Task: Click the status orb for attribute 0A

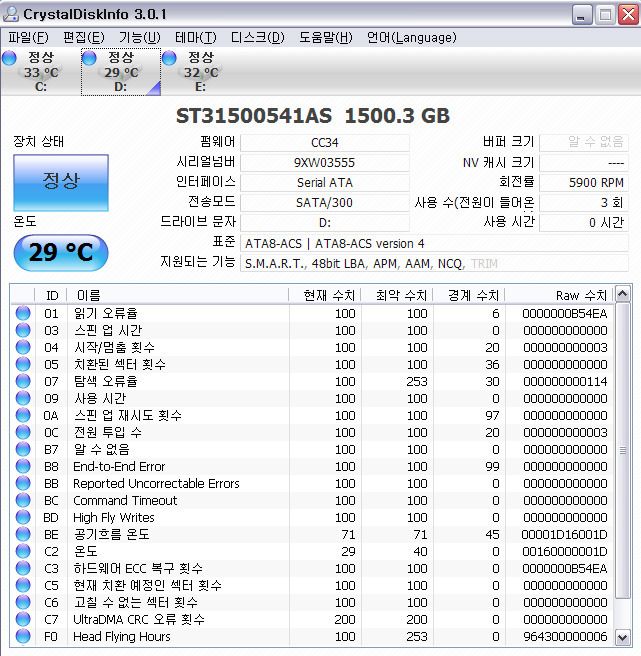Action: click(x=23, y=415)
